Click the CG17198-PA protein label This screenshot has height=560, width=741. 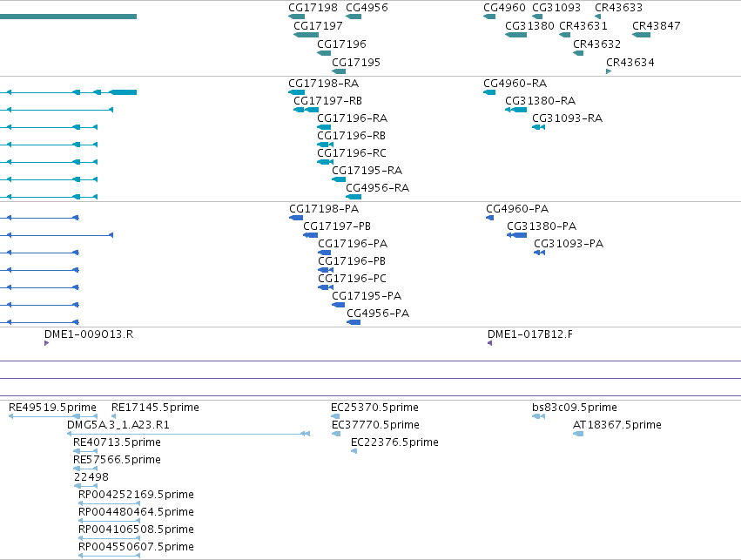tap(324, 209)
